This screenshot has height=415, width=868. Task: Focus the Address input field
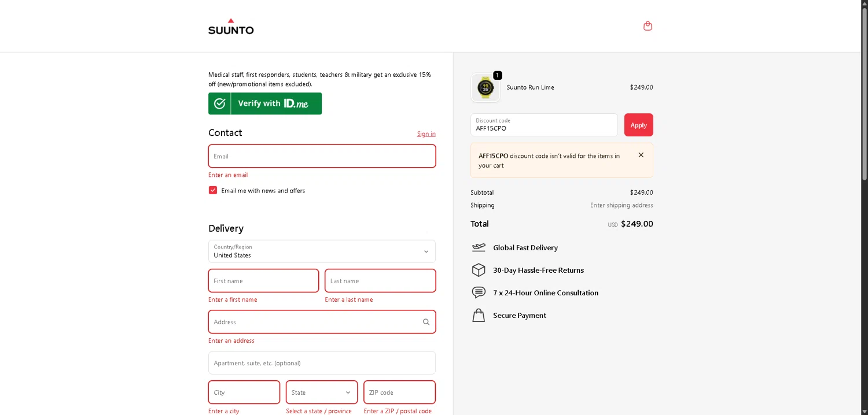point(322,322)
